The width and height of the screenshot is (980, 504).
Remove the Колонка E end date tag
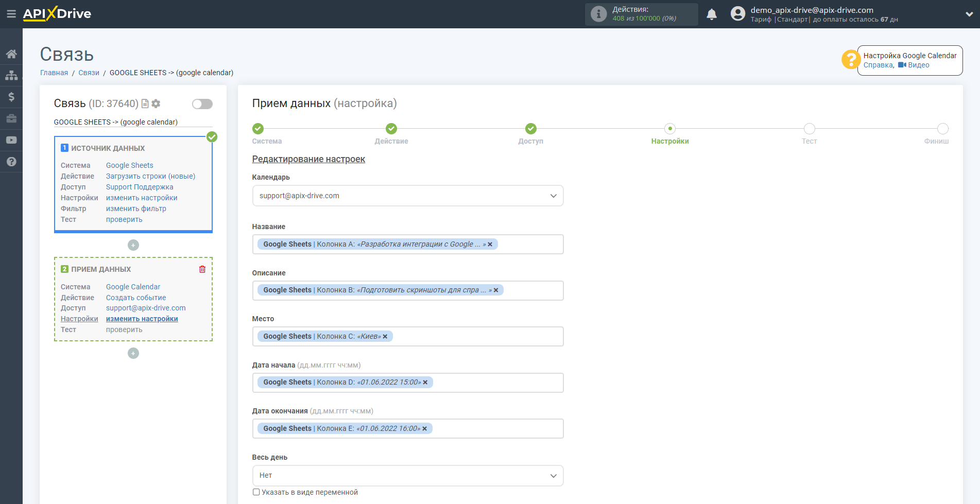[425, 429]
